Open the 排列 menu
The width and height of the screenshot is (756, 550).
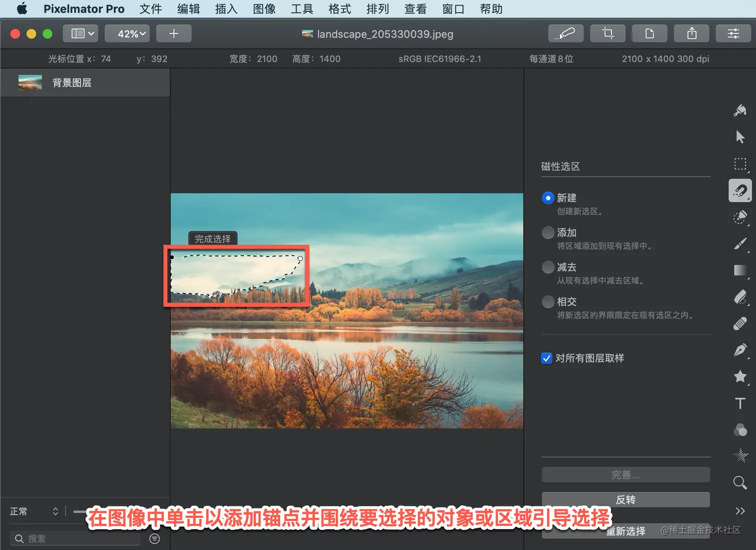[377, 9]
